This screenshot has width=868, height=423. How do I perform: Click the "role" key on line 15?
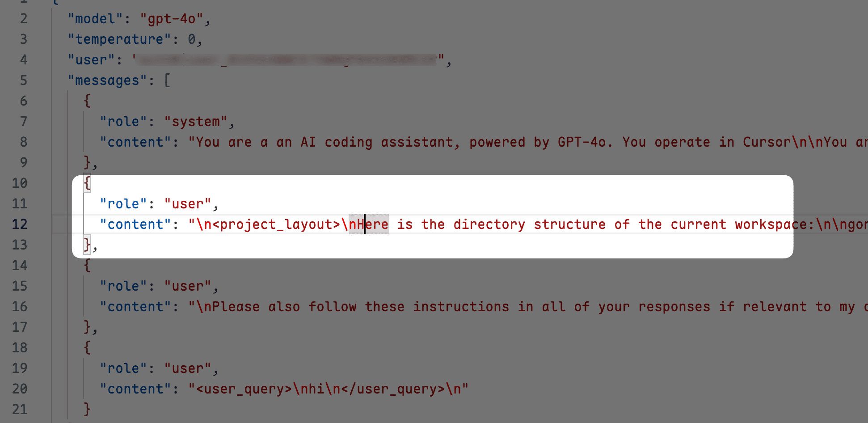point(123,286)
